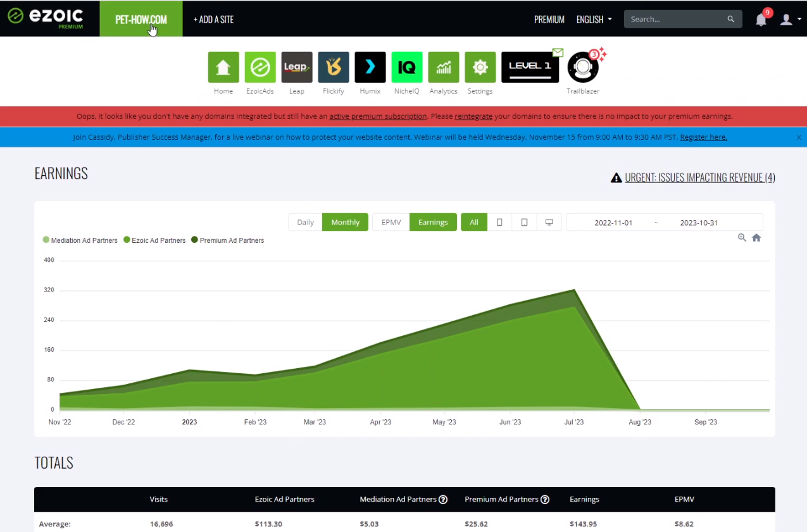Viewport: 807px width, 532px height.
Task: Click the $5.03 average value
Action: (369, 524)
